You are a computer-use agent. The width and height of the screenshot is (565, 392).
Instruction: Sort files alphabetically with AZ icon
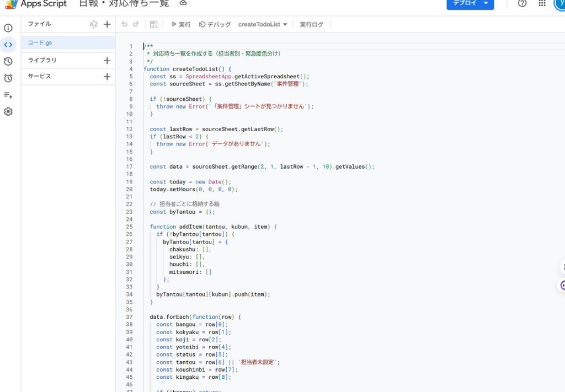[94, 24]
